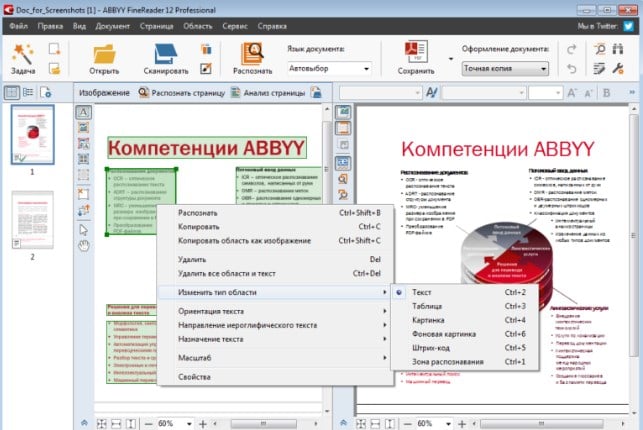Viewport: 643px width, 430px height.
Task: Open the 60% zoom dropdown in image pane
Action: [189, 424]
